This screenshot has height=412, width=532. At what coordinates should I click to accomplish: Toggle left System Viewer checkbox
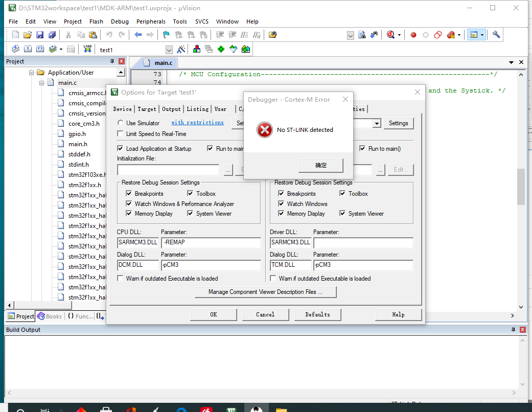(x=190, y=214)
